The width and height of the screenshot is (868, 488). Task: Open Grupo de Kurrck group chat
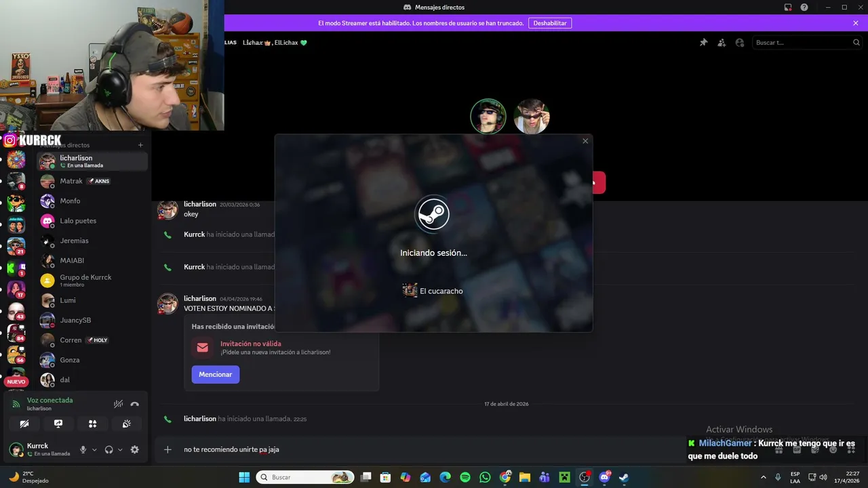pyautogui.click(x=92, y=281)
